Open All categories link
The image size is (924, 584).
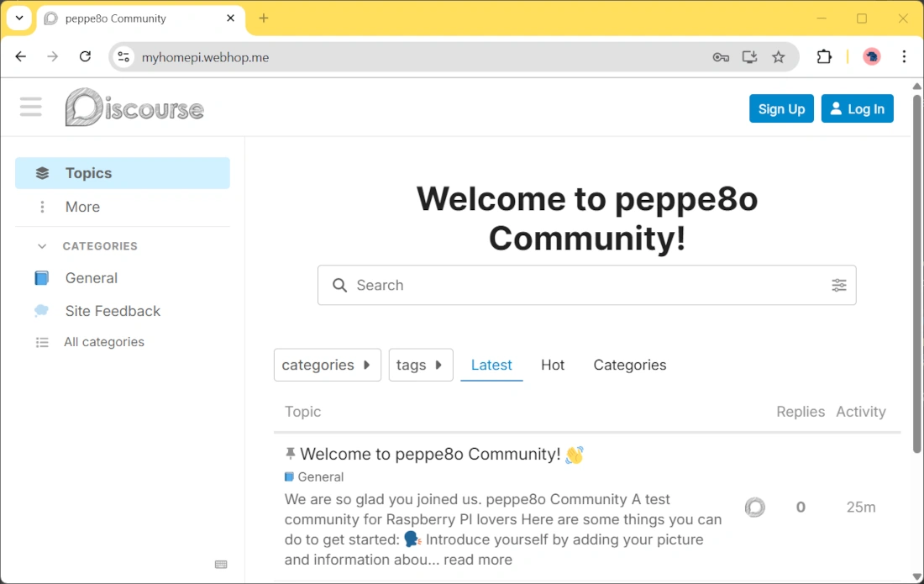(x=104, y=342)
